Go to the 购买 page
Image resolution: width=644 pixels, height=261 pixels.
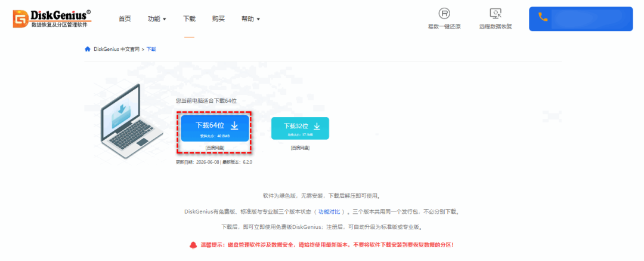[x=218, y=19]
